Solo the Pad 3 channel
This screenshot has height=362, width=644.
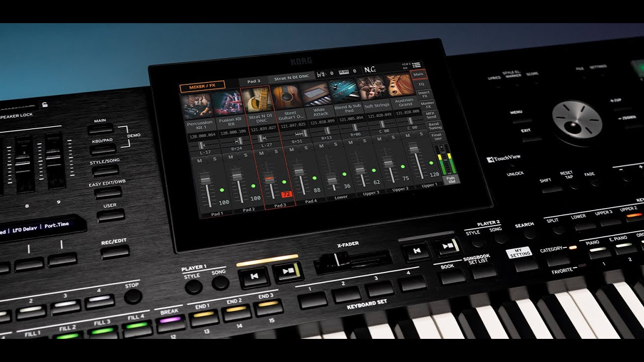click(276, 152)
